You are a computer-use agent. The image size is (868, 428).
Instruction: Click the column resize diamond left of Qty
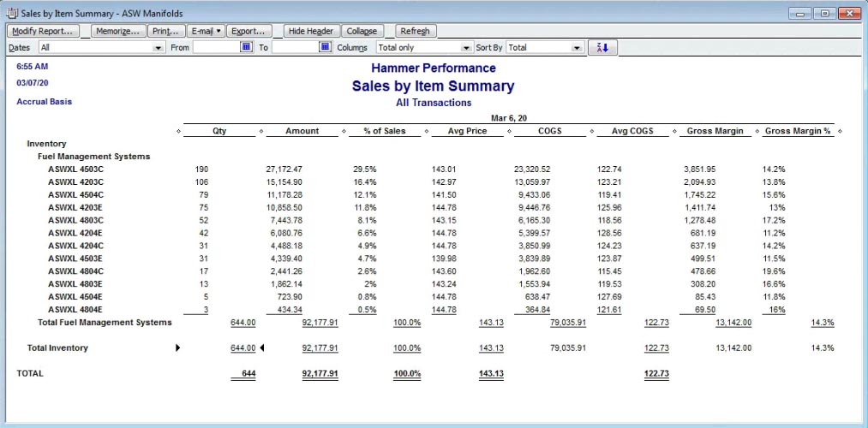(178, 132)
